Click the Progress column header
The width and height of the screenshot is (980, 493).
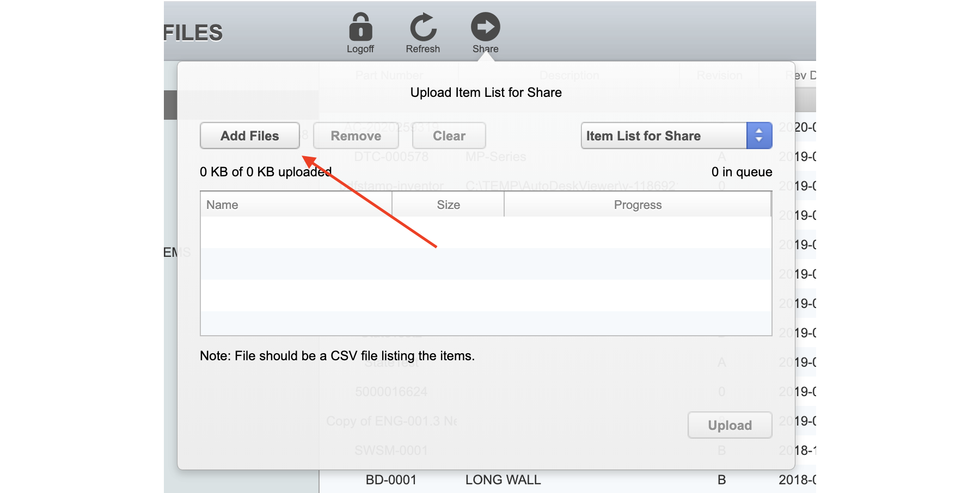pyautogui.click(x=638, y=205)
